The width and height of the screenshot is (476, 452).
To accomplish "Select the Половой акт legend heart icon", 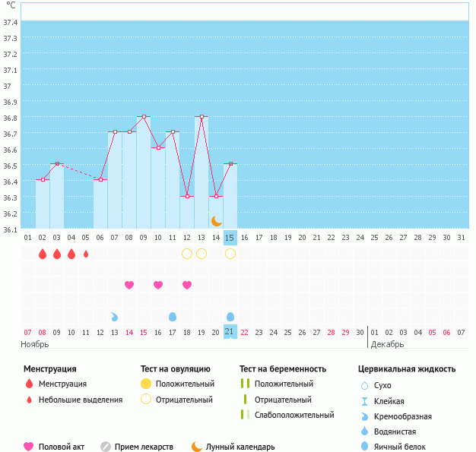I will point(29,447).
